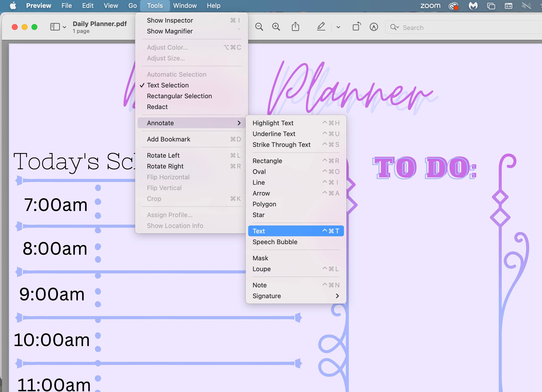Choose Add Bookmark from the Tools menu
The image size is (542, 392).
click(169, 139)
